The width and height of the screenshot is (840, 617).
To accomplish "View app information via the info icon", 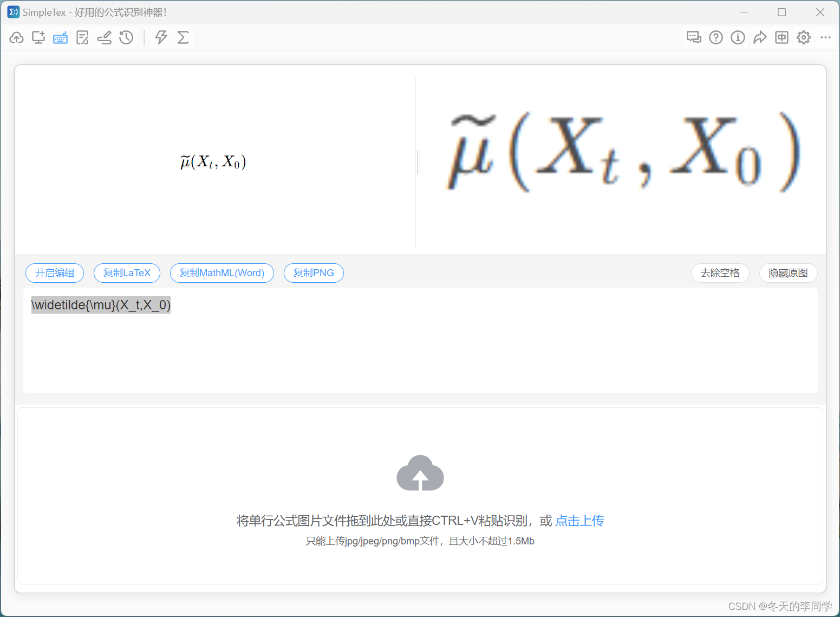I will click(738, 37).
